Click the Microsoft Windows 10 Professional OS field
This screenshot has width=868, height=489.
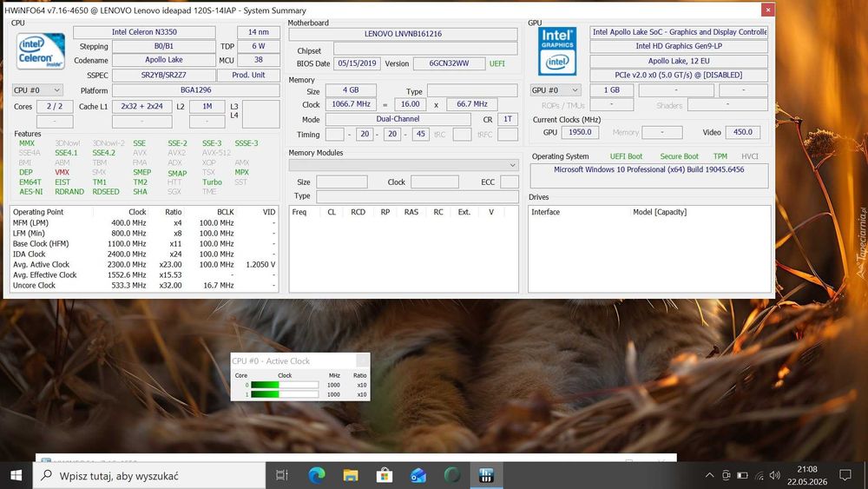tap(648, 175)
